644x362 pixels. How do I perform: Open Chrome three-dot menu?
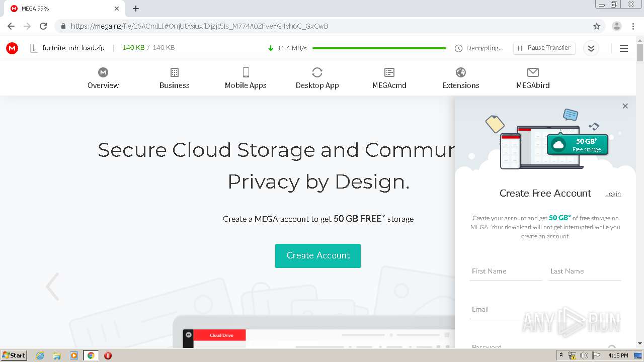click(x=633, y=26)
